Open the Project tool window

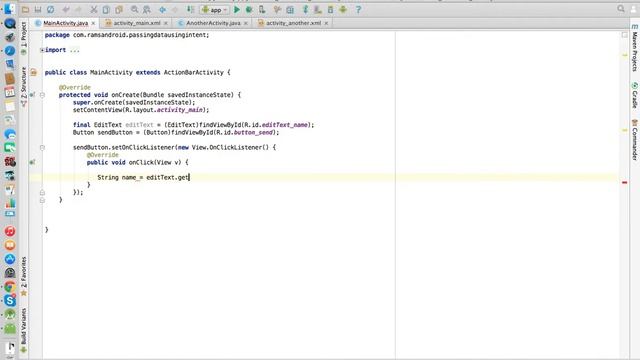click(x=24, y=37)
